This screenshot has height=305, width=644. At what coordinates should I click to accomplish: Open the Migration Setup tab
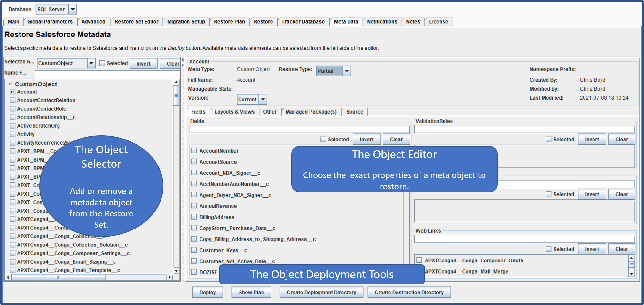pos(186,22)
